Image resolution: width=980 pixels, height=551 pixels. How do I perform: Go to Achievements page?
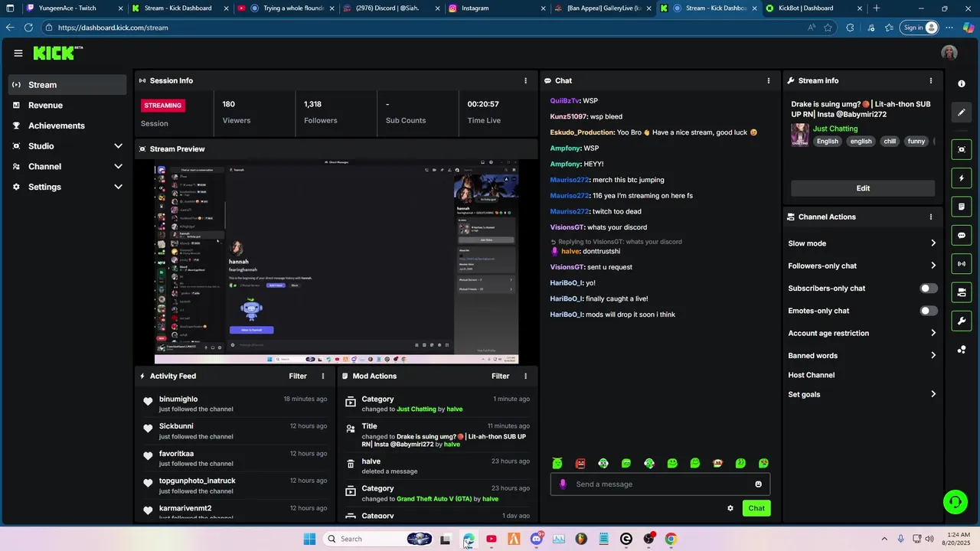[x=67, y=126]
